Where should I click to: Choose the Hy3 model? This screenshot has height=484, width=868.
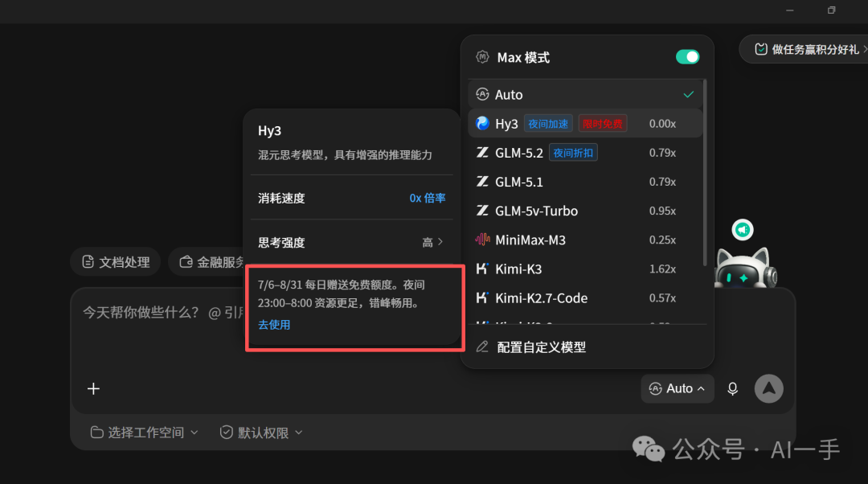click(x=585, y=124)
